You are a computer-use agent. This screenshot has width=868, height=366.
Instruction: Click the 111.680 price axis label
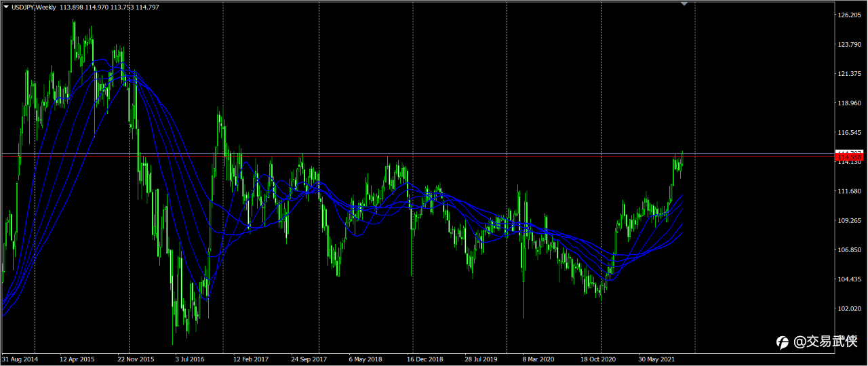(x=850, y=192)
